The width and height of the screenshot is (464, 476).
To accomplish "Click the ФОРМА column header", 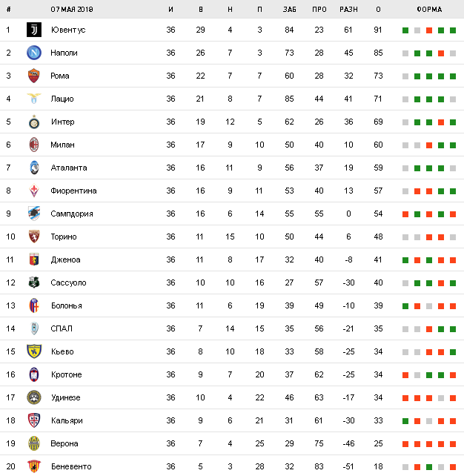I will tap(429, 10).
